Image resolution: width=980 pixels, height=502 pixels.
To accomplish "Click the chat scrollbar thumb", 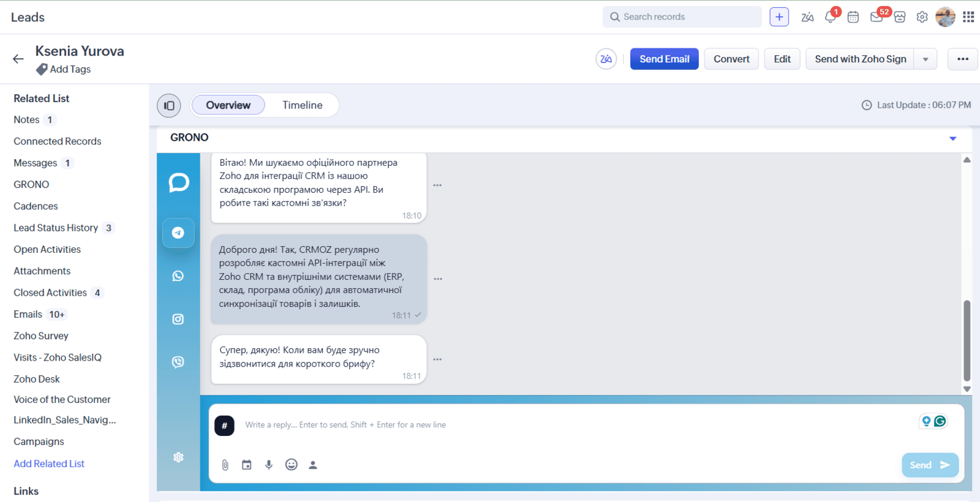I will coord(967,340).
